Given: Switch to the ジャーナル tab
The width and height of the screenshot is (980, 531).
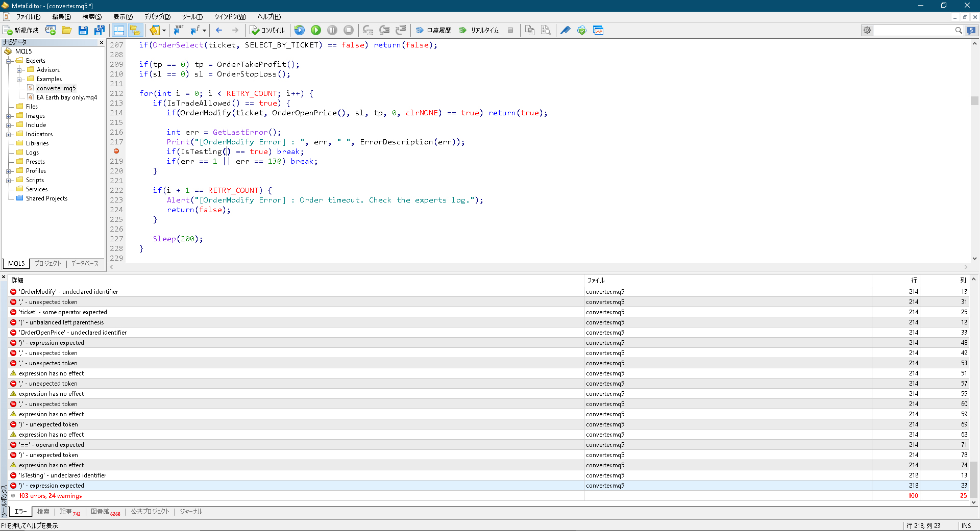Looking at the screenshot, I should 190,512.
